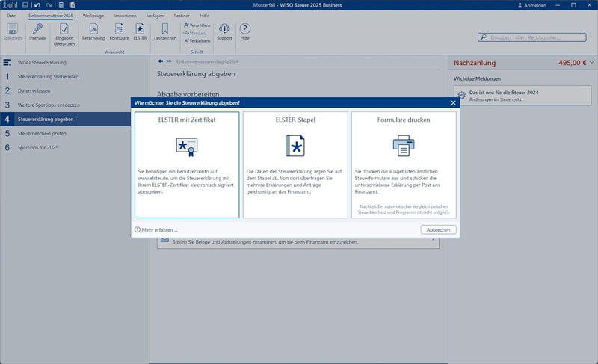Start the Interview microphone tool

37,32
